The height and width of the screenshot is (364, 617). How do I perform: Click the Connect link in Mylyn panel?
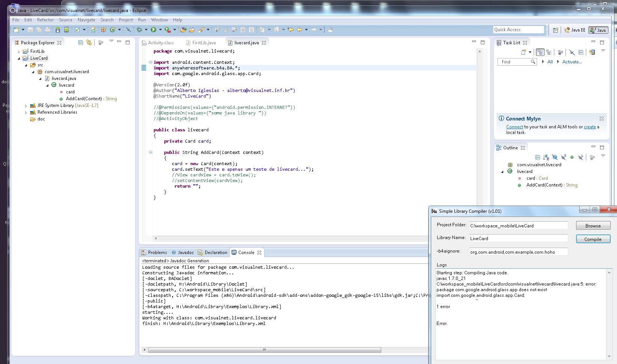tap(514, 127)
